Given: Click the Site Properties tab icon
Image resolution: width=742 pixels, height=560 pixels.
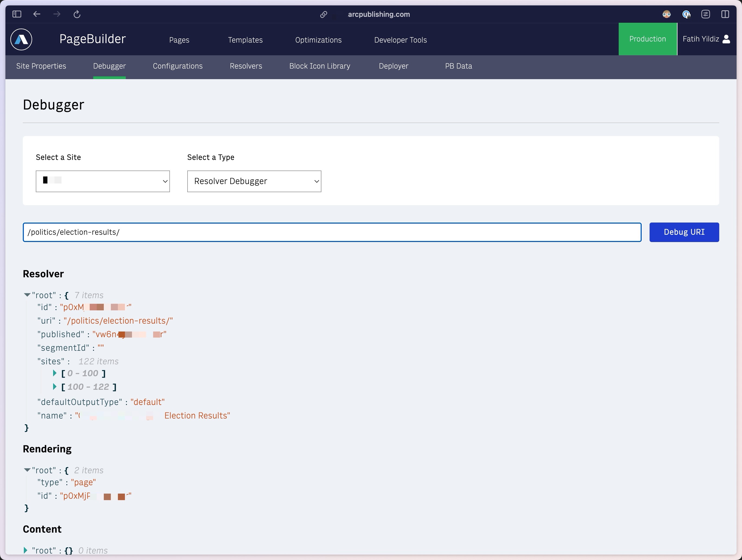Looking at the screenshot, I should [x=41, y=66].
